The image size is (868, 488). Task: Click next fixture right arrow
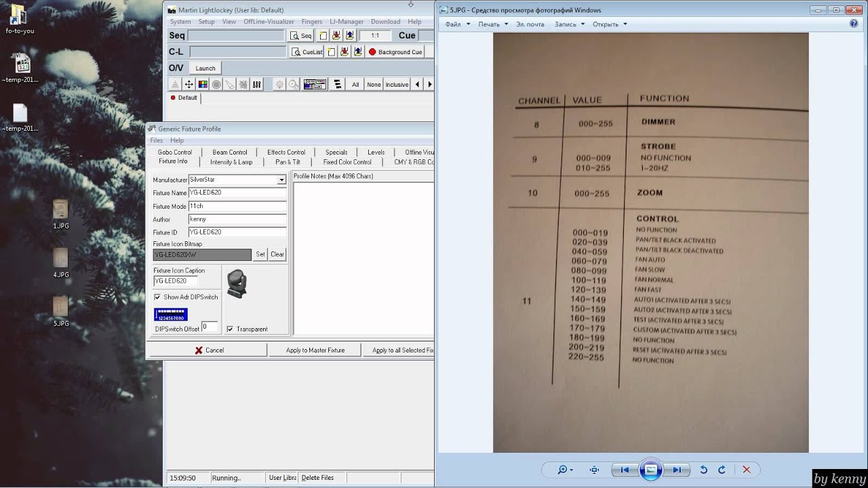coord(429,85)
